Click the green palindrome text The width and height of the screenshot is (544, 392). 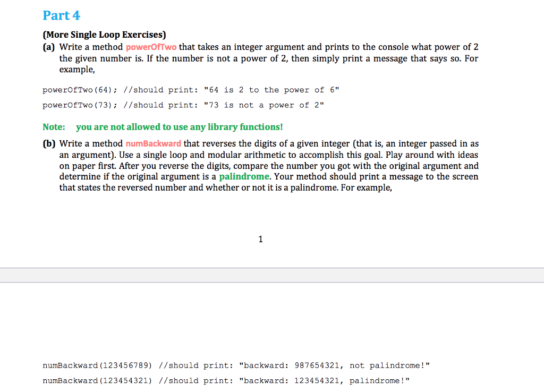point(244,176)
